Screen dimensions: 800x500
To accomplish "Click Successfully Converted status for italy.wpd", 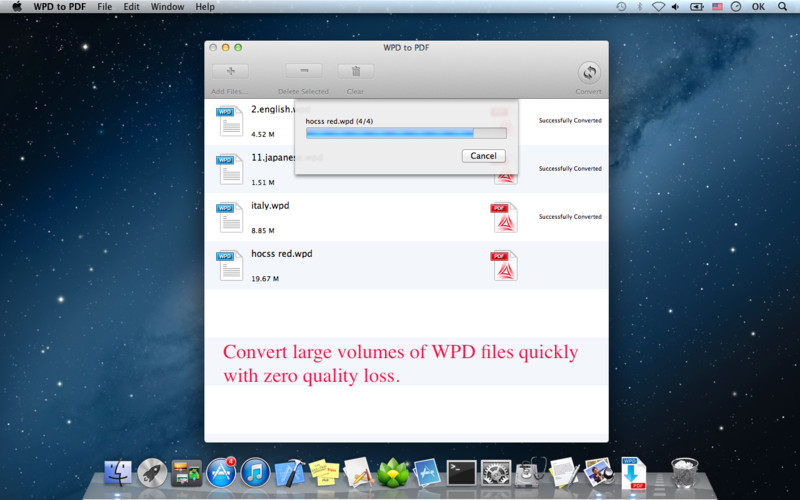I will point(570,216).
